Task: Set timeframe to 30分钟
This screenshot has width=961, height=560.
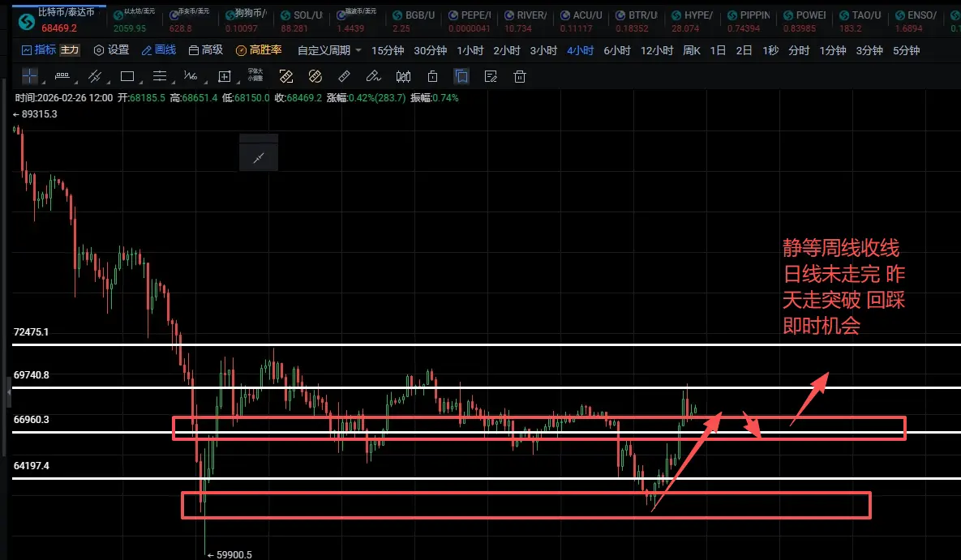Action: (x=431, y=50)
